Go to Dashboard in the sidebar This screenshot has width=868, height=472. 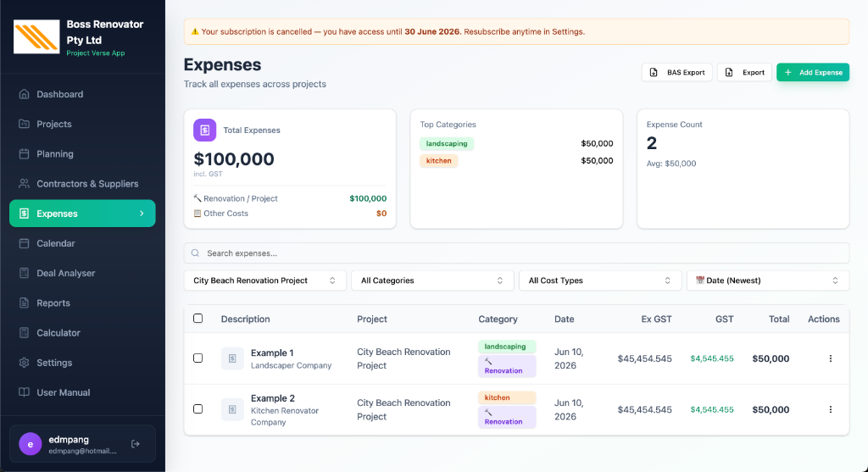click(x=82, y=94)
